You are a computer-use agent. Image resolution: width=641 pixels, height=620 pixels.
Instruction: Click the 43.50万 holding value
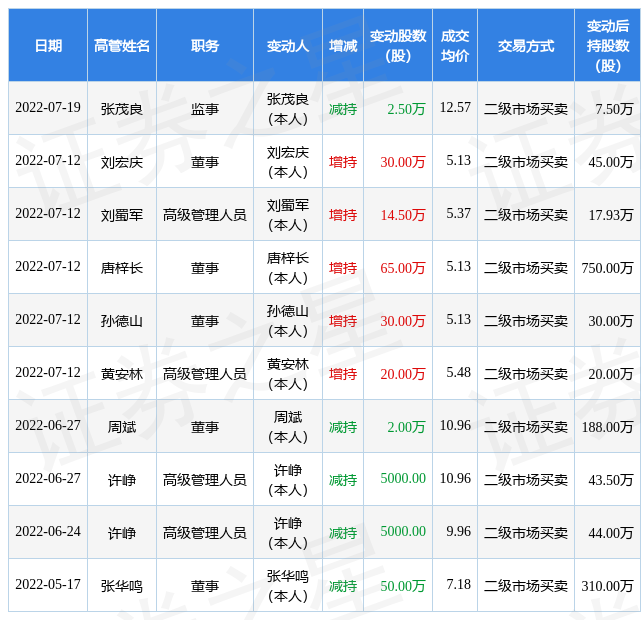pos(611,480)
